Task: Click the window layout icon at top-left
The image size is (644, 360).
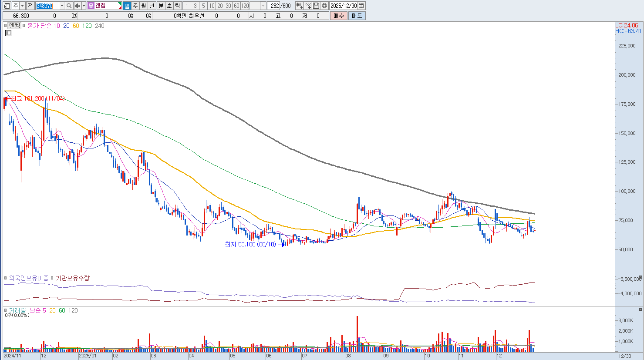Action: point(7,6)
